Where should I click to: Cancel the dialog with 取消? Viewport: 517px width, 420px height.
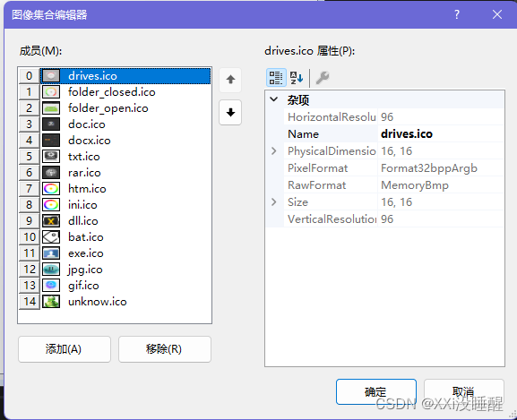[463, 391]
